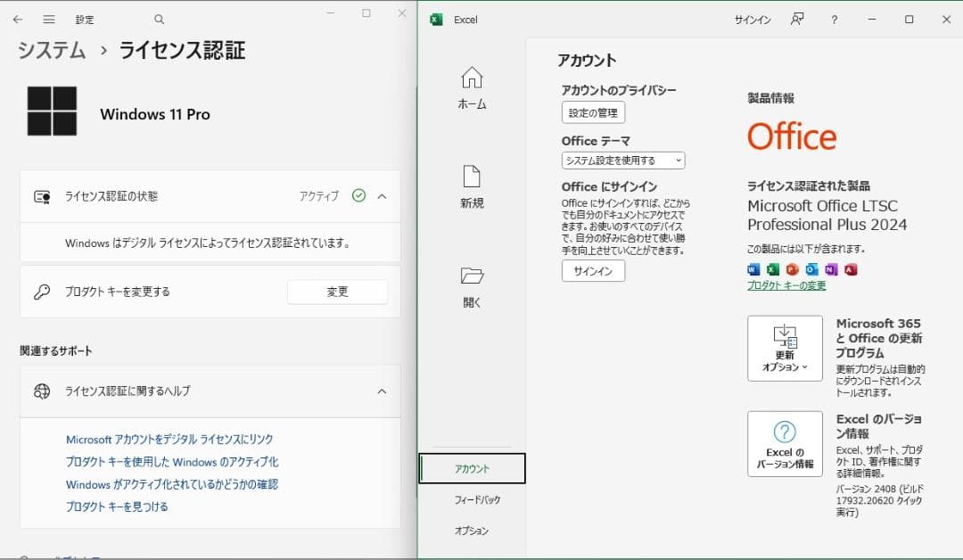The image size is (963, 560).
Task: Click the 変更 button for product key
Action: point(337,292)
